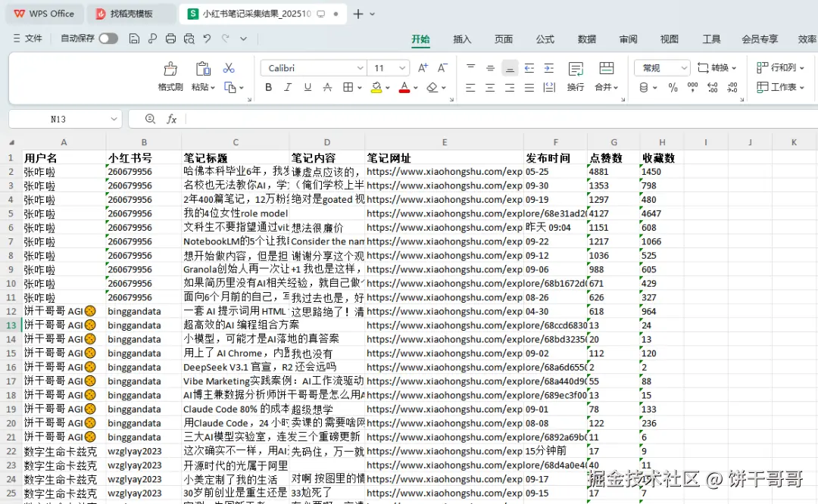Screen dimensions: 818x504
Task: Switch to the 插入 ribbon tab
Action: 462,39
